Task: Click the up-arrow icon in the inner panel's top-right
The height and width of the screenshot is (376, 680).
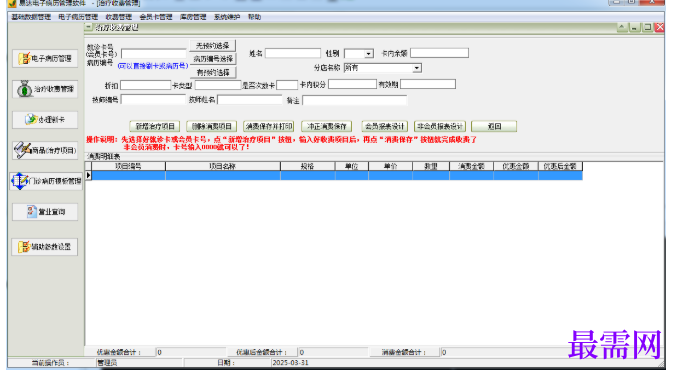Action: point(622,27)
